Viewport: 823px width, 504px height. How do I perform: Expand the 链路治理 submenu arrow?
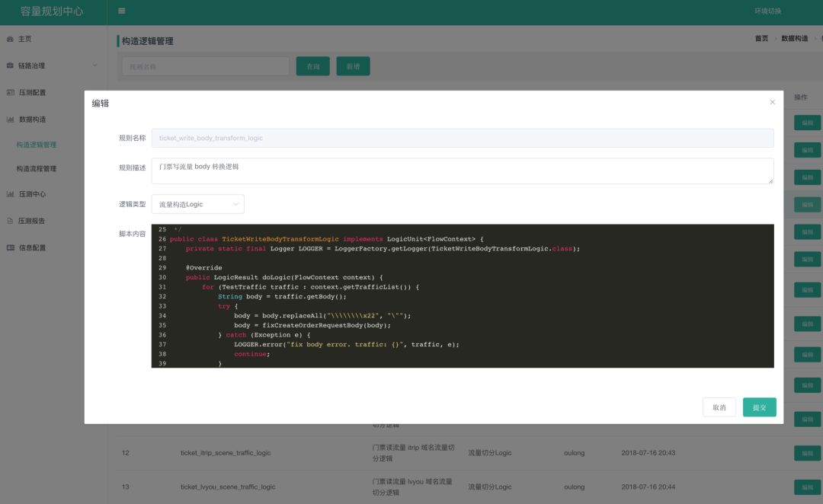[x=95, y=65]
